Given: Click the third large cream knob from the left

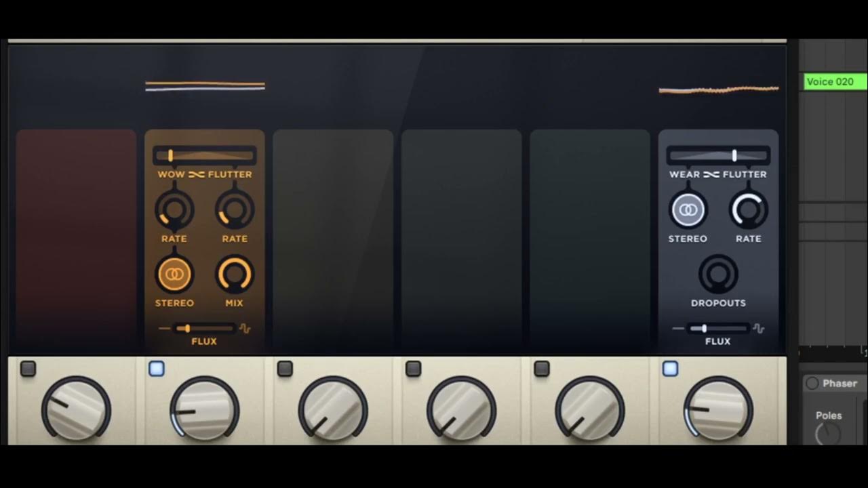Looking at the screenshot, I should click(333, 410).
